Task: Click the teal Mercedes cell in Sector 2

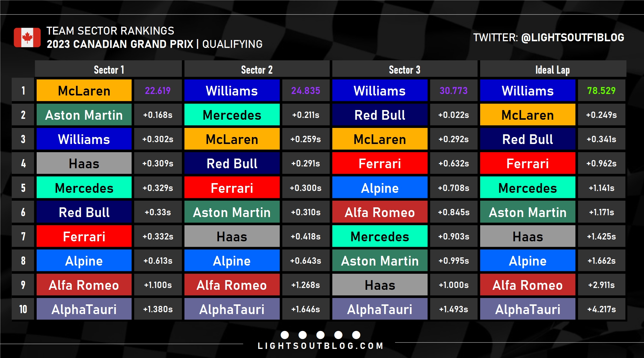Action: 232,115
